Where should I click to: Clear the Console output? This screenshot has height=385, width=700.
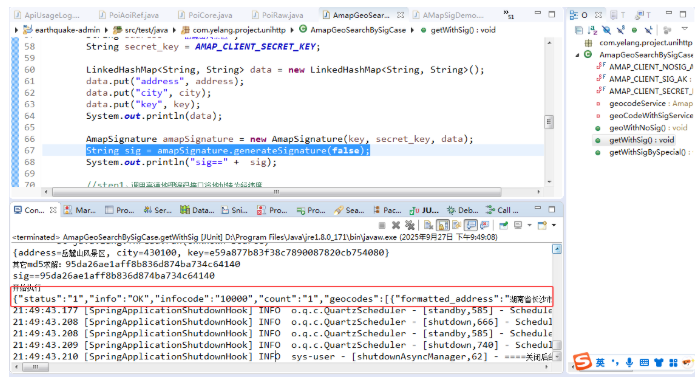(428, 225)
